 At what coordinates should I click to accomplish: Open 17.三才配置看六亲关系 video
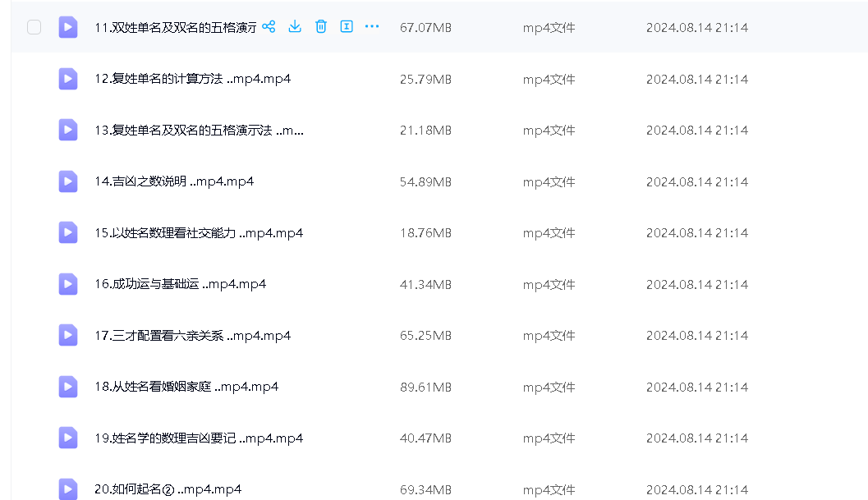[x=192, y=336]
